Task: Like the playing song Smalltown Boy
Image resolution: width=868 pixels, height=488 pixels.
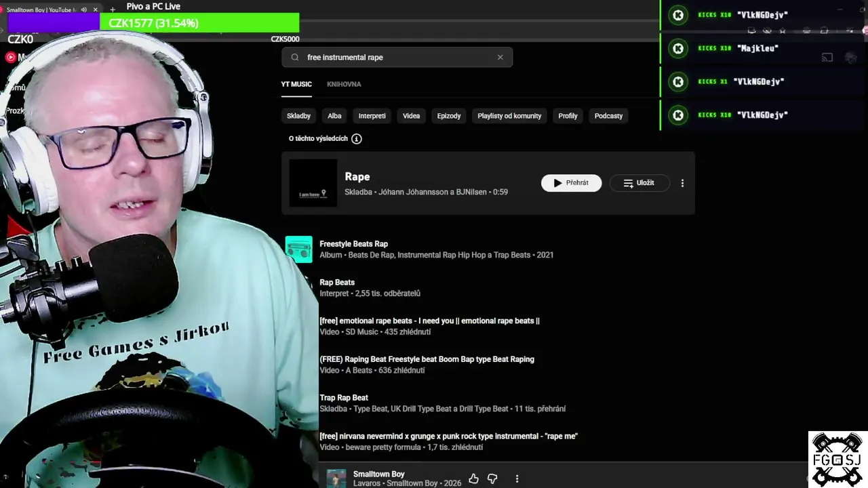Action: (x=473, y=479)
